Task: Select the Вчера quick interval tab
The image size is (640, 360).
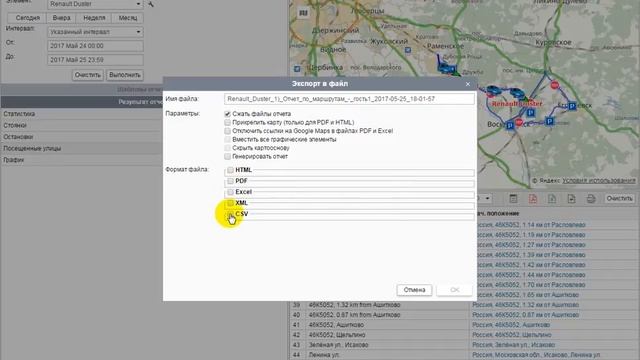Action: click(62, 18)
